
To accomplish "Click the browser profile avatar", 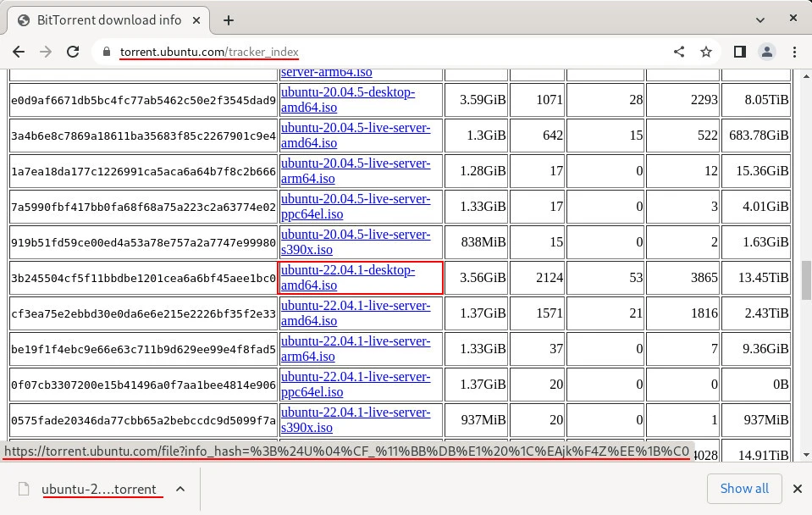I will point(765,52).
